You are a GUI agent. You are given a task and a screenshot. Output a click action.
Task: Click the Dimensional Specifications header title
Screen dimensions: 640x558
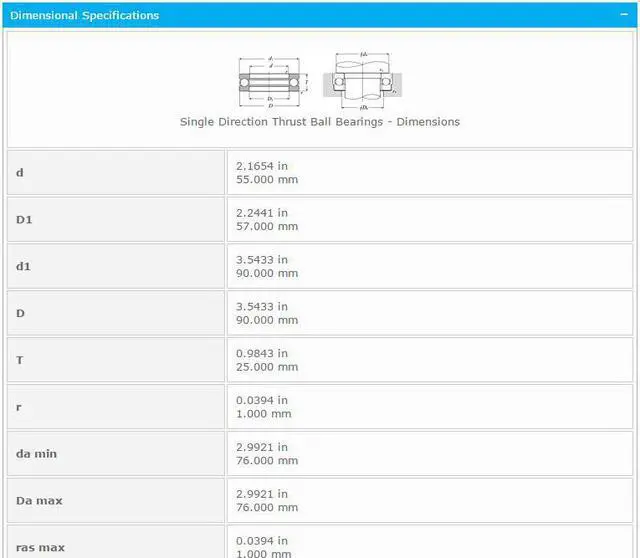85,15
